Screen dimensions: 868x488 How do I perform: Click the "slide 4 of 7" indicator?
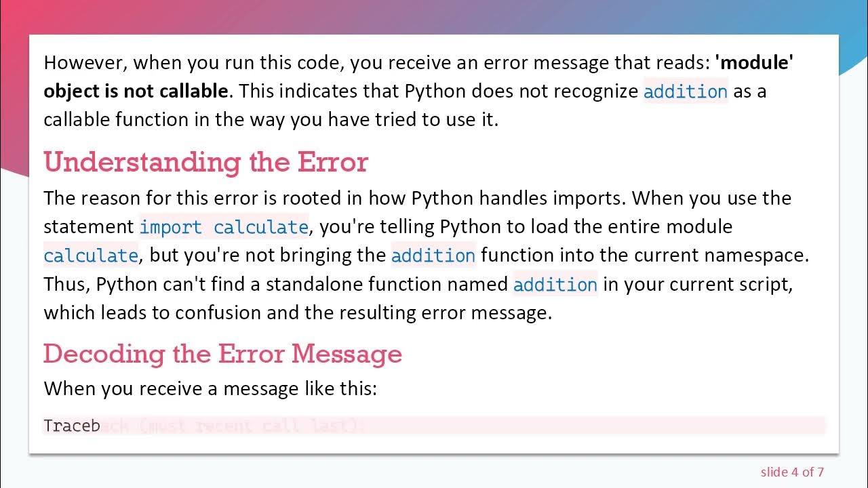792,472
